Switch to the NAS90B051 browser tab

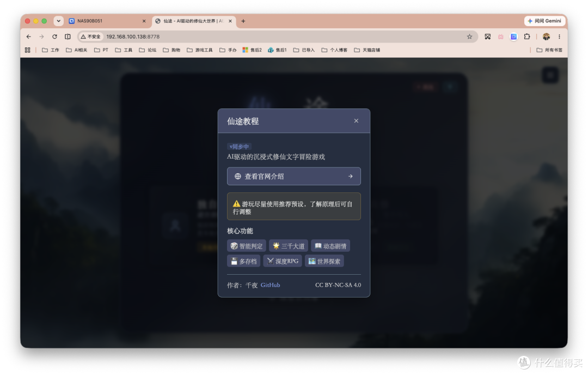[107, 21]
